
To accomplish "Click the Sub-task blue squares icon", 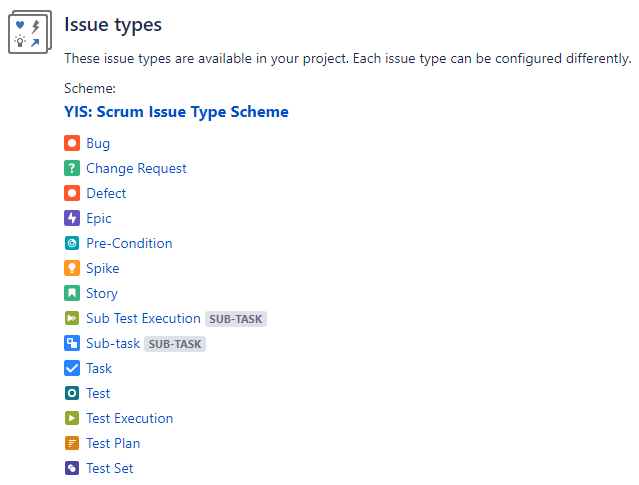I will click(72, 343).
